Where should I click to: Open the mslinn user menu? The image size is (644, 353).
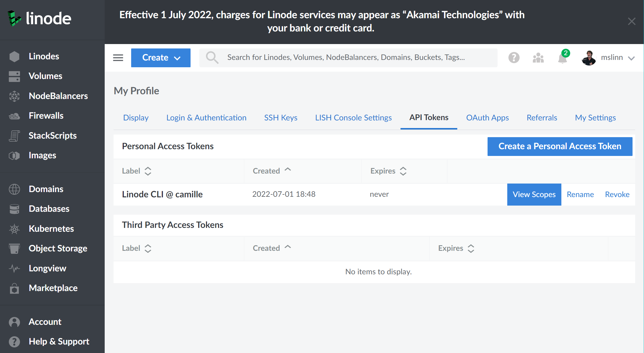click(x=608, y=58)
